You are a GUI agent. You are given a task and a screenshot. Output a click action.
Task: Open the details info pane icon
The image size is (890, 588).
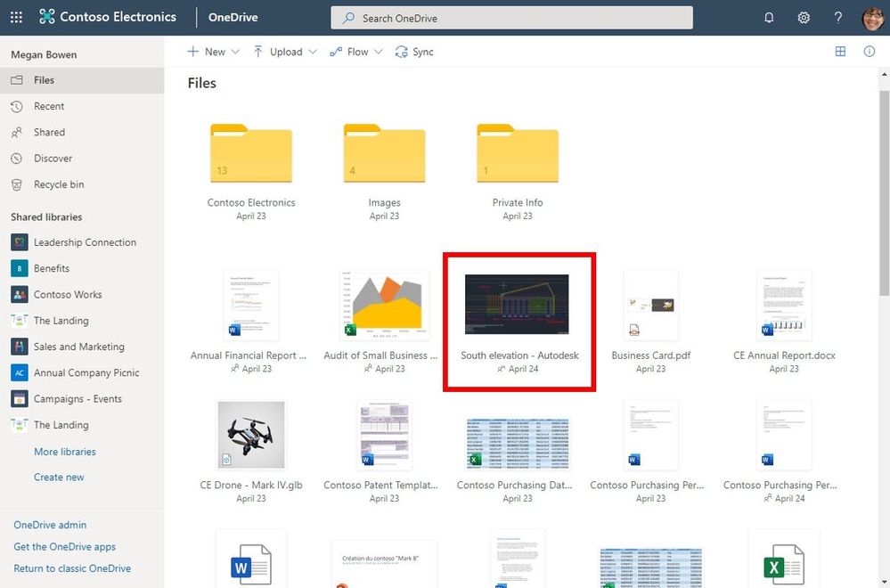point(869,52)
